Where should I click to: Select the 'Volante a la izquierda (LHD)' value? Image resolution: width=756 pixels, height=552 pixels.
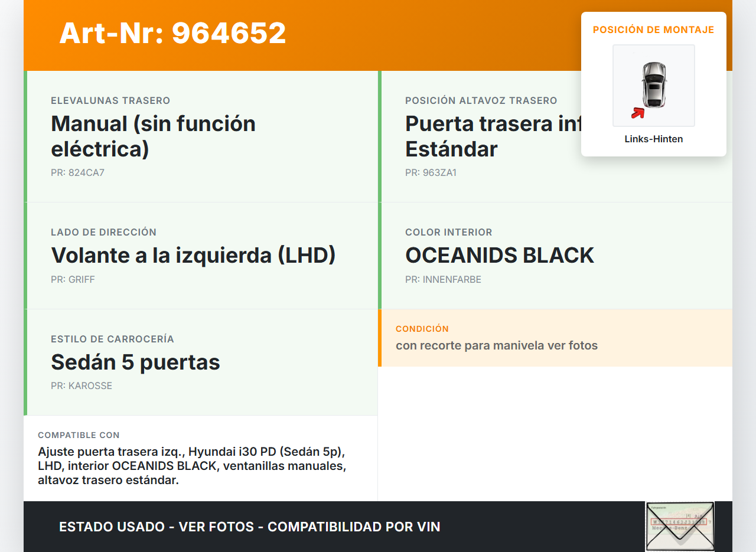point(193,255)
